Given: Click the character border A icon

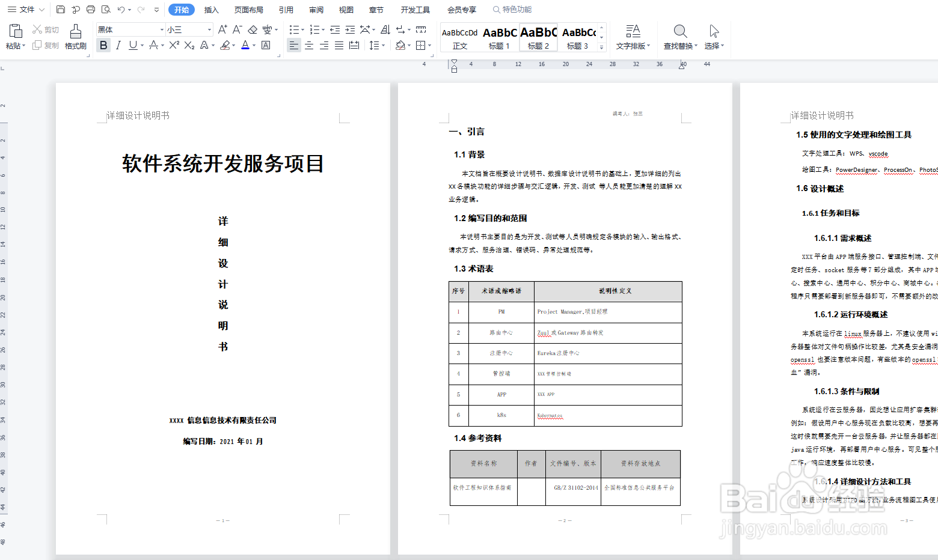Looking at the screenshot, I should coord(266,45).
